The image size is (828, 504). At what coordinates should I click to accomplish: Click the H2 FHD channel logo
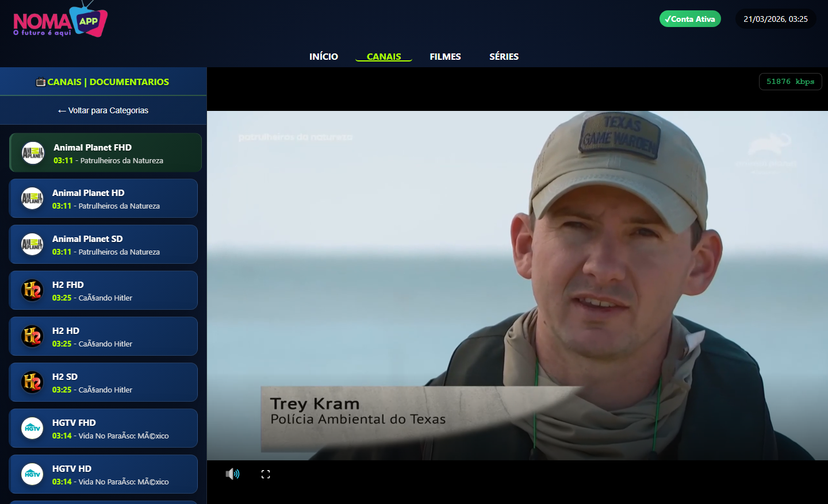(32, 291)
